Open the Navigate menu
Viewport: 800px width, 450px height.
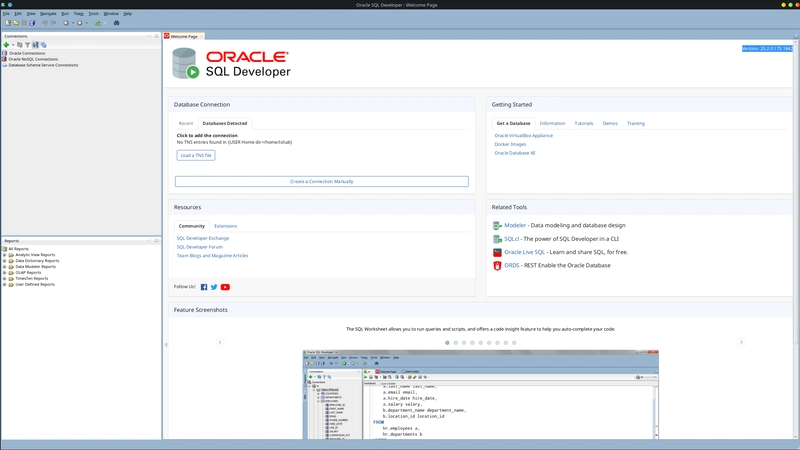[x=48, y=14]
